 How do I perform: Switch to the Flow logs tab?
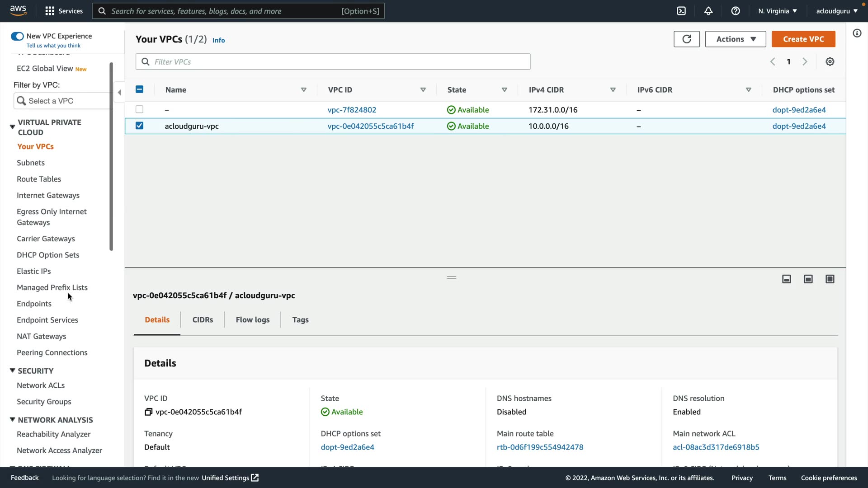click(252, 319)
